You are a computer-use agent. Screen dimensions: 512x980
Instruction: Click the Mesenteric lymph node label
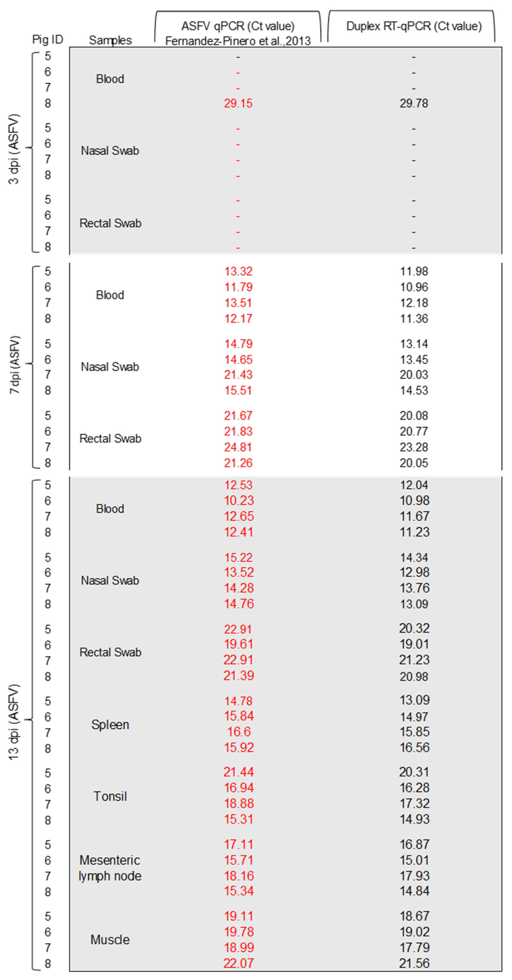[x=110, y=868]
